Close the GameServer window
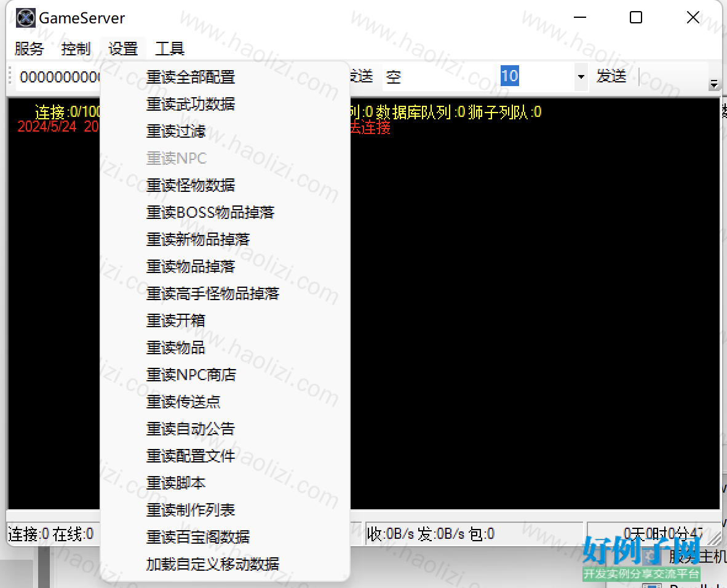 [x=693, y=18]
